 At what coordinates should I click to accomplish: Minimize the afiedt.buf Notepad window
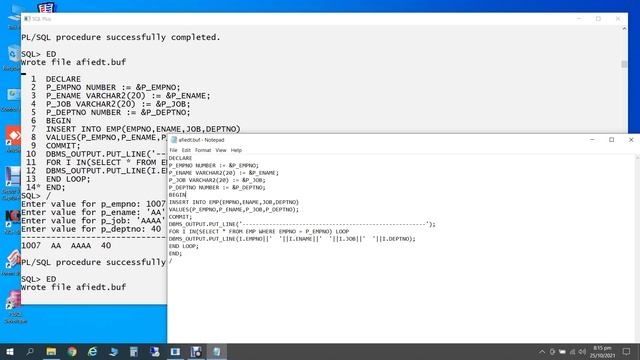[592, 140]
